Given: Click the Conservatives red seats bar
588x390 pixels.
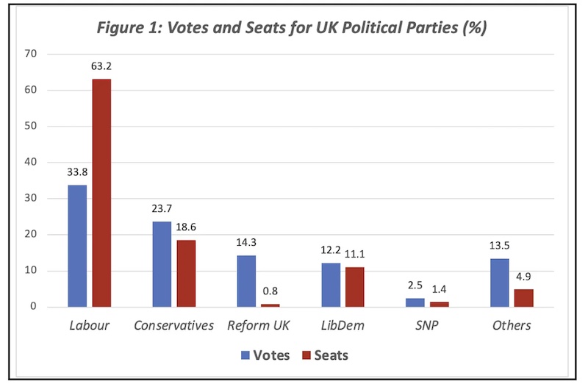Looking at the screenshot, I should click(x=186, y=274).
